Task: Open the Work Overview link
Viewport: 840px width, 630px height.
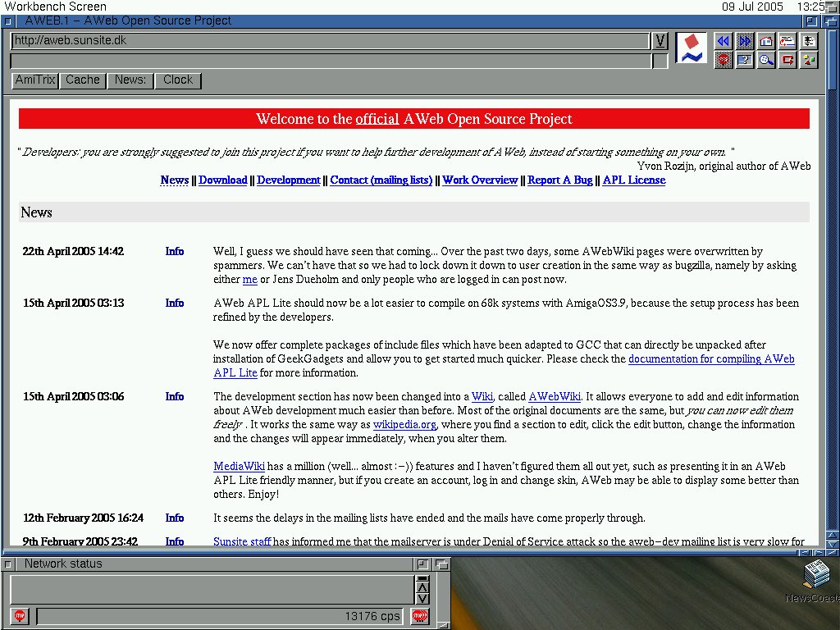Action: (480, 180)
